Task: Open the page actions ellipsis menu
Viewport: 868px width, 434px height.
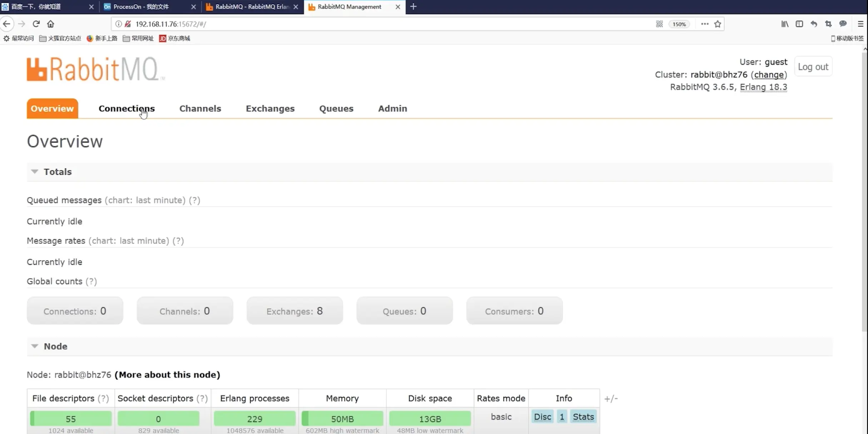Action: coord(705,24)
